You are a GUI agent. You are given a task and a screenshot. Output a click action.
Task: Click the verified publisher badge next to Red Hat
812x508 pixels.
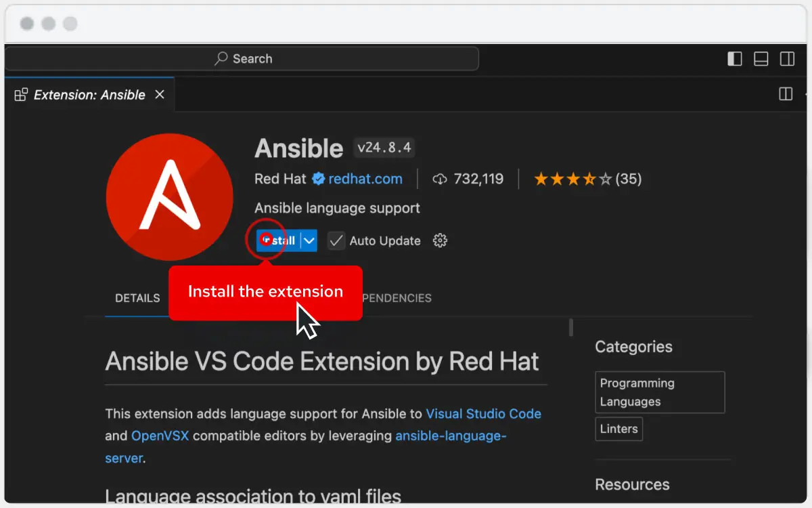[318, 179]
